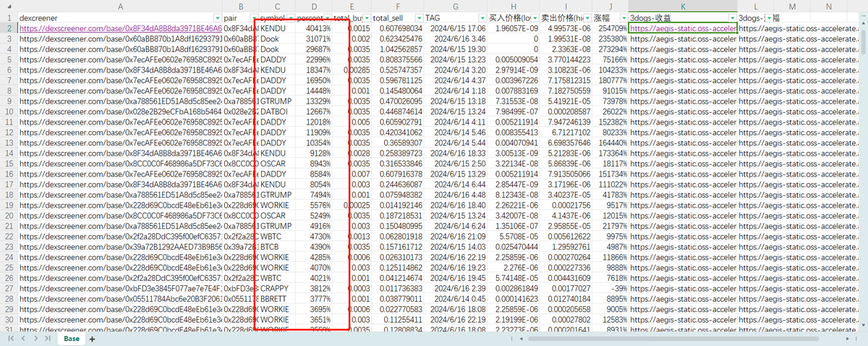Open filter dropdown for 卖出价格 column
The width and height of the screenshot is (868, 346).
(587, 17)
